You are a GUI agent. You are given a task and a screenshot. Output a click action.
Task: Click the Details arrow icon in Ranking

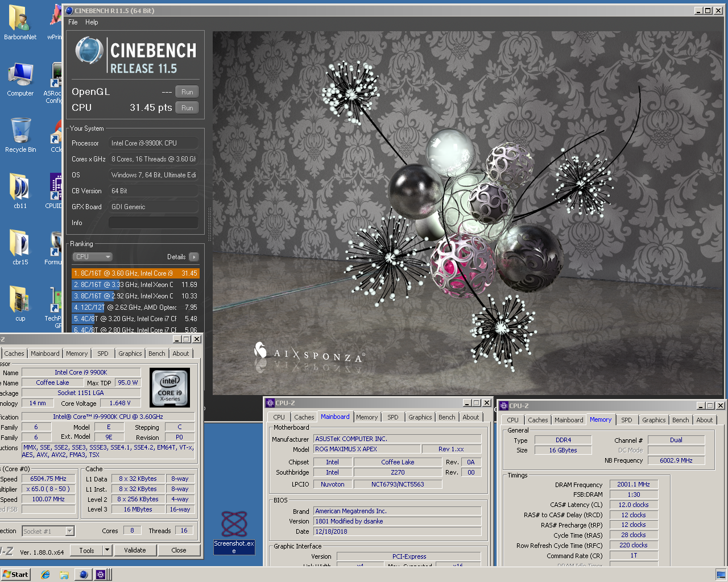tap(194, 257)
